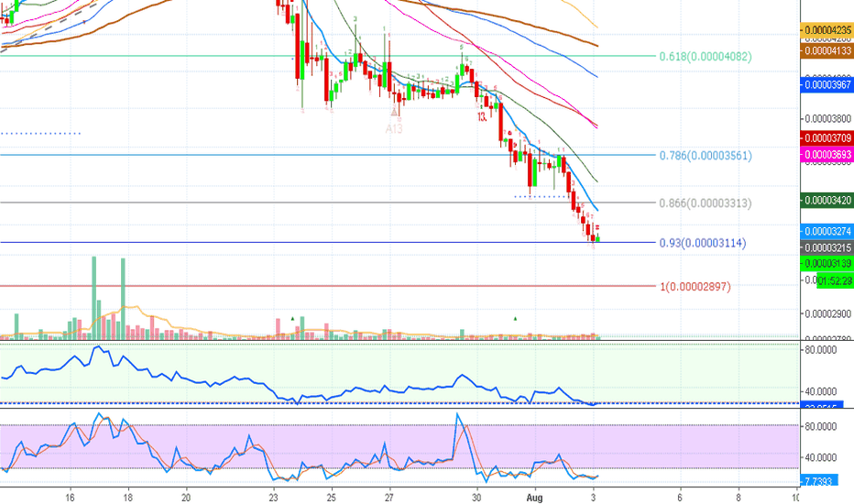Select the light blue 0.00003274 price tag
This screenshot has width=854, height=504.
827,231
